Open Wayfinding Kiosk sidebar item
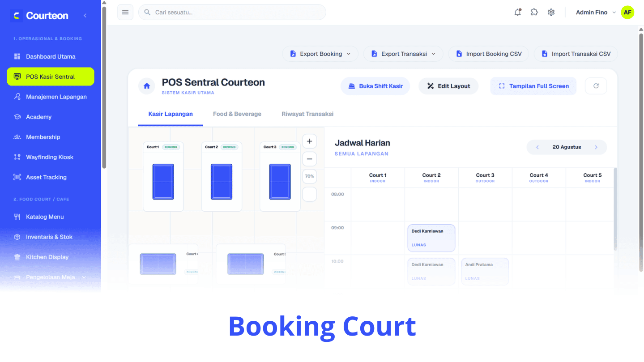 coord(51,157)
